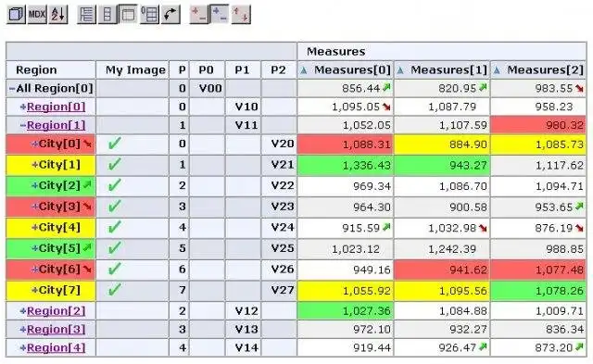The width and height of the screenshot is (593, 364).
Task: Select the cell showing 836.34
Action: tap(538, 329)
